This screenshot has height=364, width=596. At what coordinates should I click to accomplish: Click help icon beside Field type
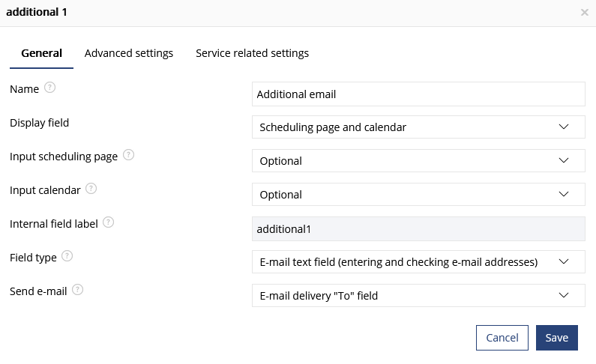[x=67, y=256]
